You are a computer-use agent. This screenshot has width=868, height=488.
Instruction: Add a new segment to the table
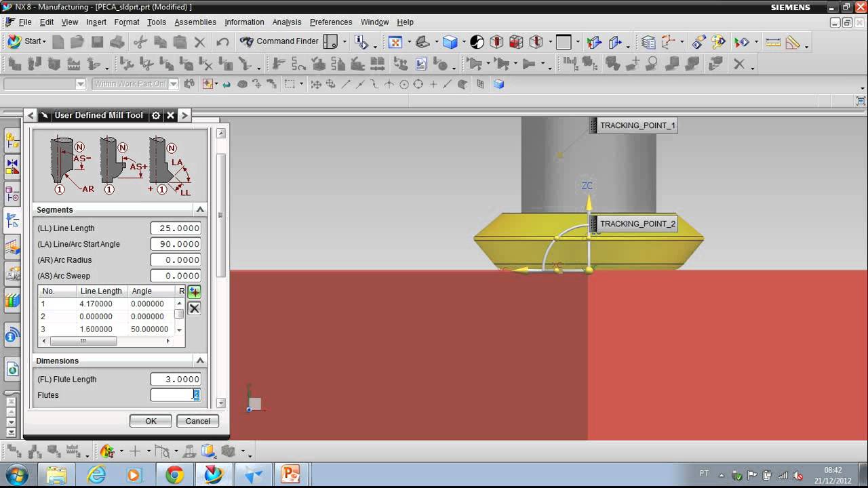click(x=195, y=292)
